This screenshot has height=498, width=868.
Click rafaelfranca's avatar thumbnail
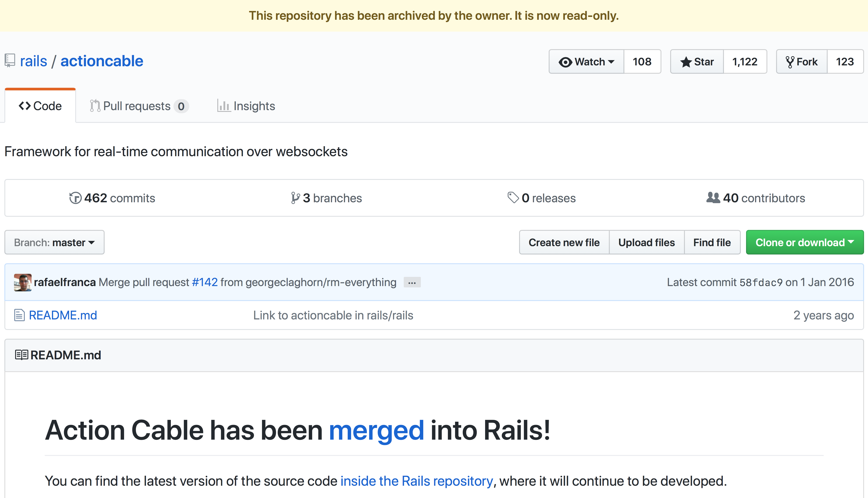pyautogui.click(x=23, y=282)
